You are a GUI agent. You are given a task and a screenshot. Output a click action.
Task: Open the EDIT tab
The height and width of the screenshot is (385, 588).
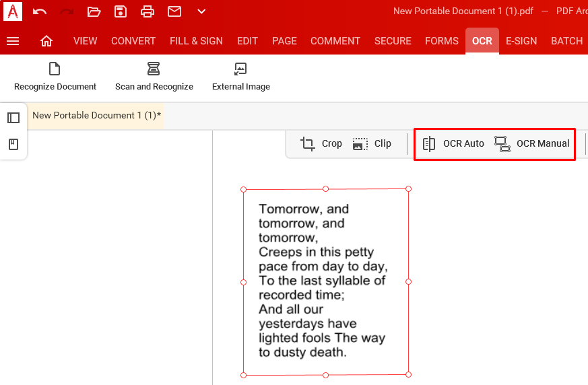click(247, 41)
